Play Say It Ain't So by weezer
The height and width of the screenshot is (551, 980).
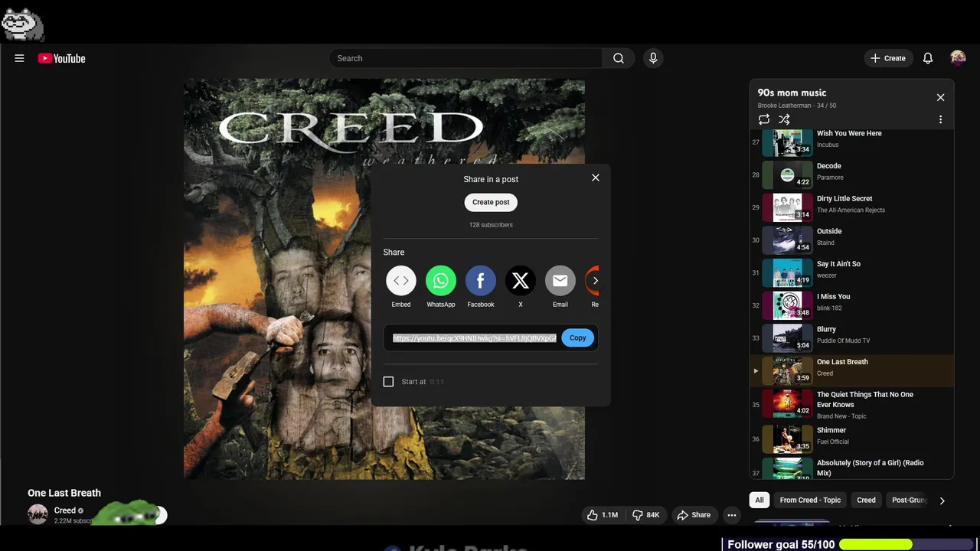851,272
